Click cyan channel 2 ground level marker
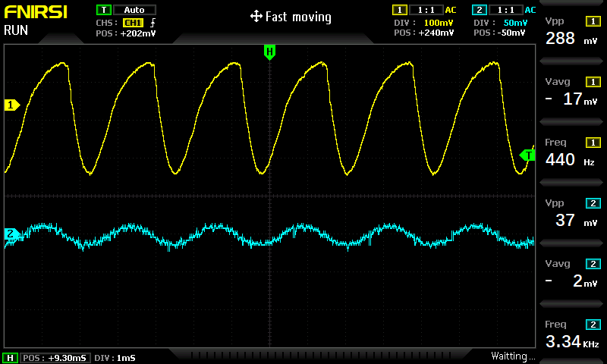607x364 pixels. pyautogui.click(x=11, y=234)
